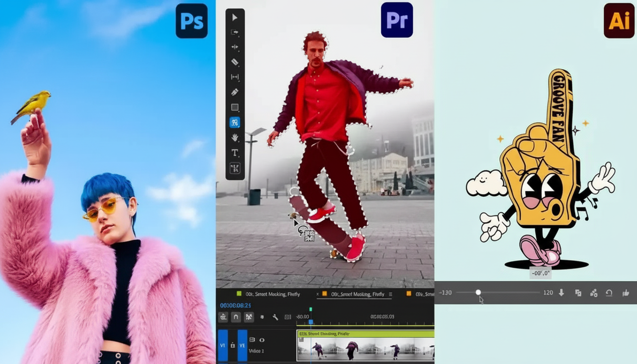Select the Selection tool in the Premiere toolbar

(235, 17)
